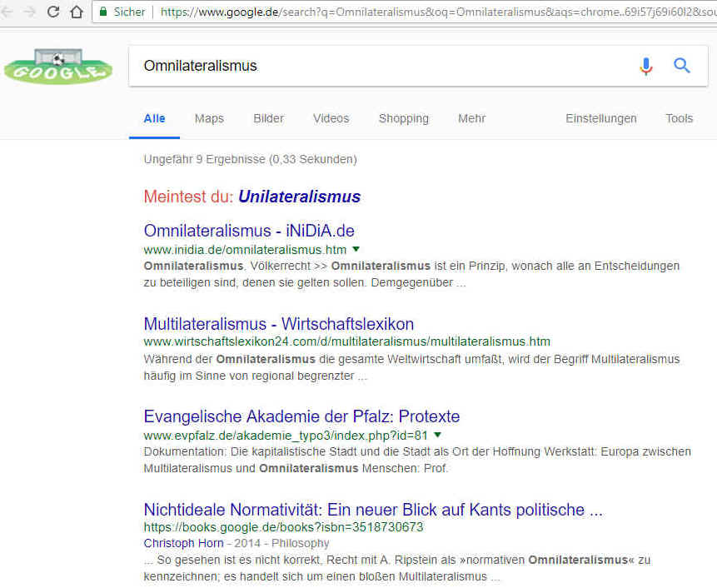Screen dimensions: 717x588
Task: Open Nichtideale Normativität book result
Action: 374,510
